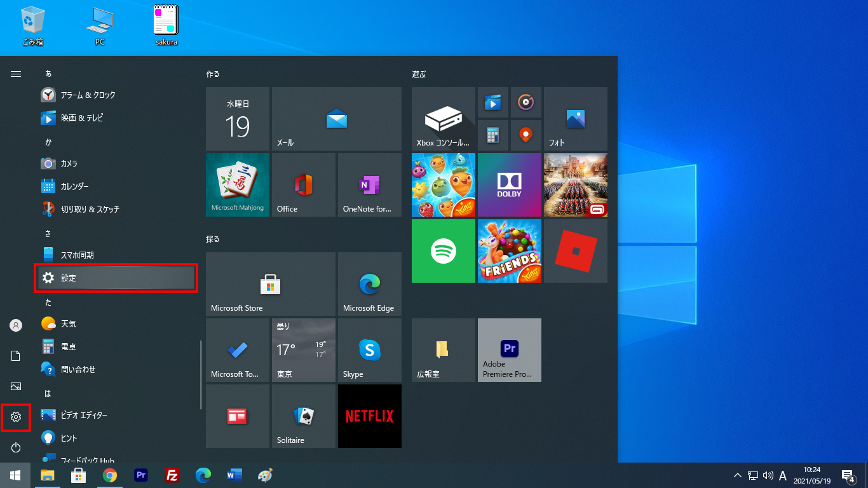Open the Microsoft Store tile
The image size is (868, 488).
[x=271, y=284]
